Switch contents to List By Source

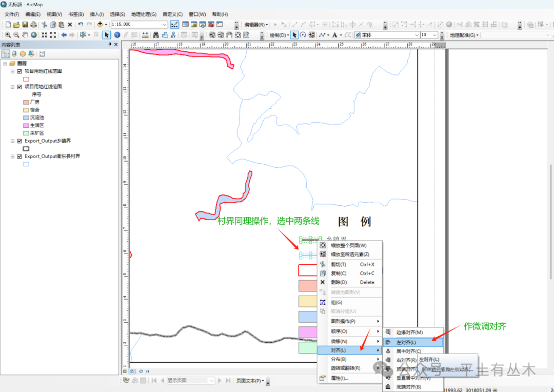(14, 54)
